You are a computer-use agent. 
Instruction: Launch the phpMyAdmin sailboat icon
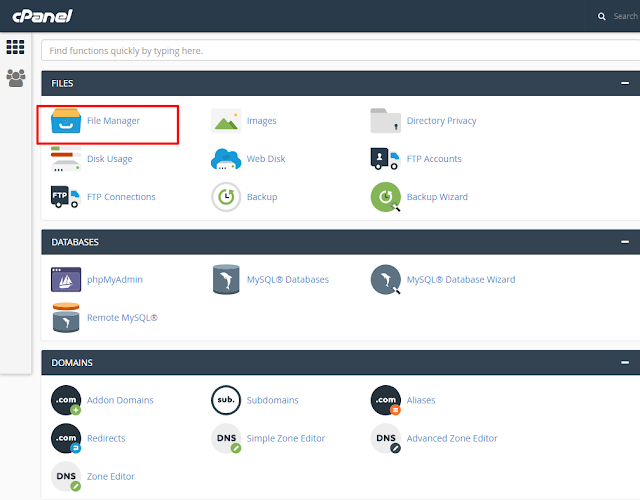click(66, 280)
